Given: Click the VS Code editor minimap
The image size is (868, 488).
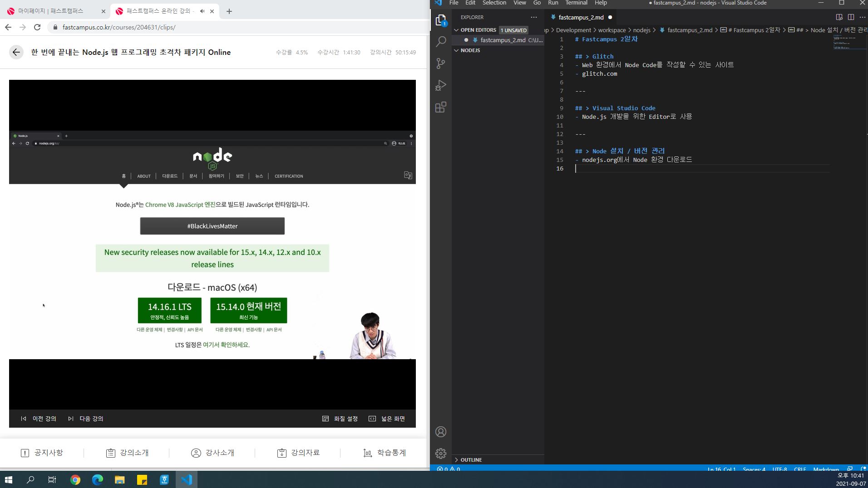Looking at the screenshot, I should coord(848,42).
